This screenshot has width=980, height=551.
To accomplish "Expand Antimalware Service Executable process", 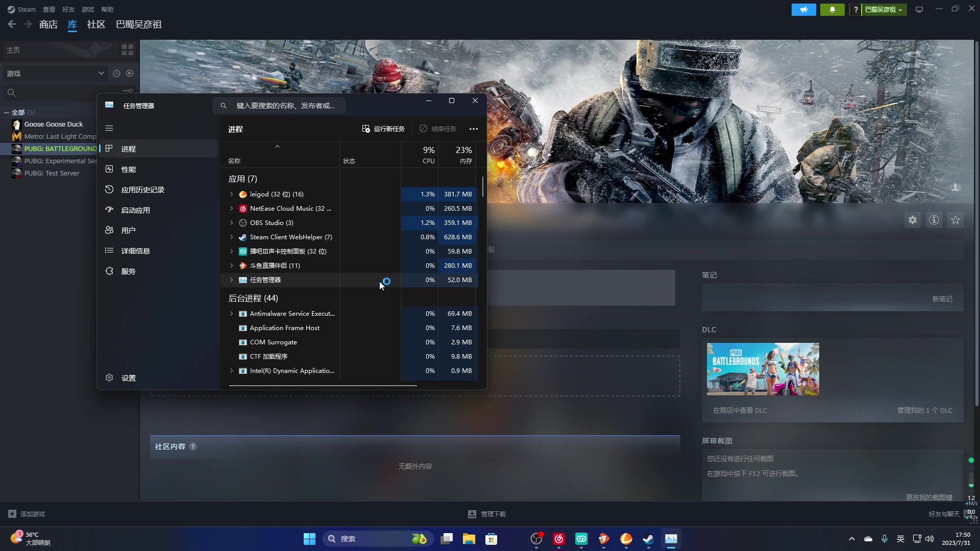I will click(x=231, y=314).
